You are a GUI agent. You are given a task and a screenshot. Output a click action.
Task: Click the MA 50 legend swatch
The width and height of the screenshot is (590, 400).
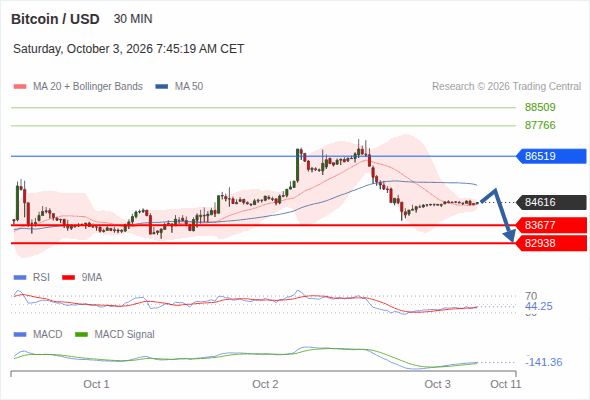pyautogui.click(x=162, y=87)
